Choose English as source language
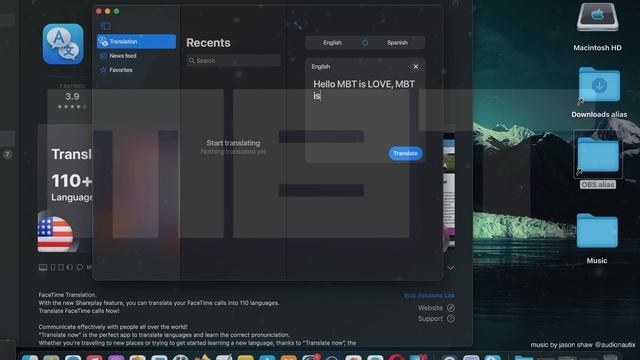640x360 pixels. 332,42
